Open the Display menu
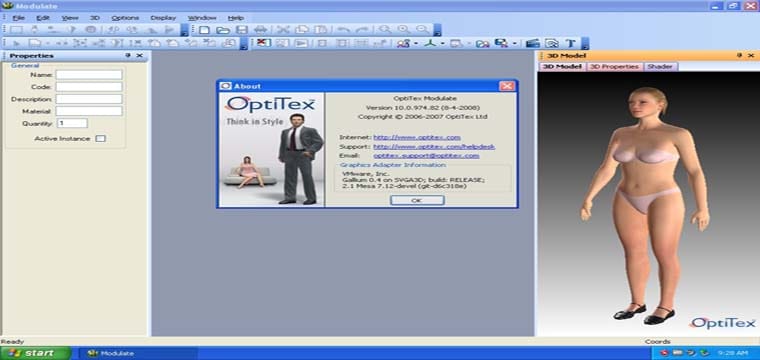This screenshot has height=360, width=760. [x=163, y=18]
